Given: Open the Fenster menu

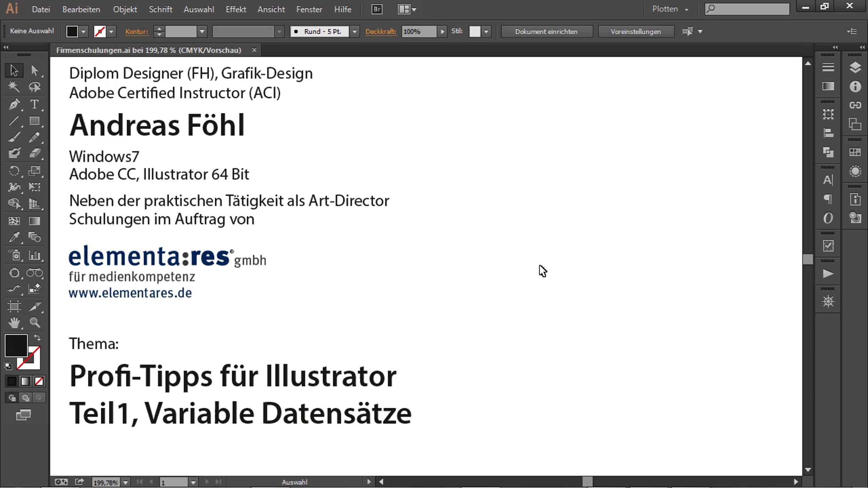Looking at the screenshot, I should click(309, 9).
